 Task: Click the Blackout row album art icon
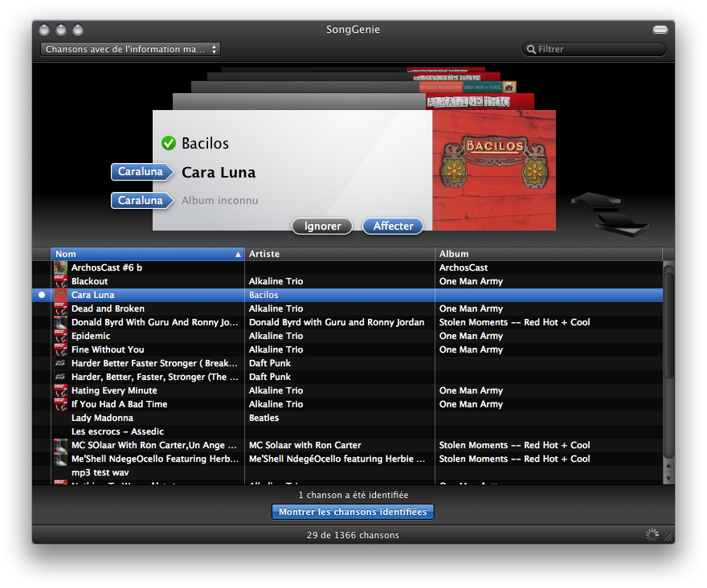click(x=60, y=281)
